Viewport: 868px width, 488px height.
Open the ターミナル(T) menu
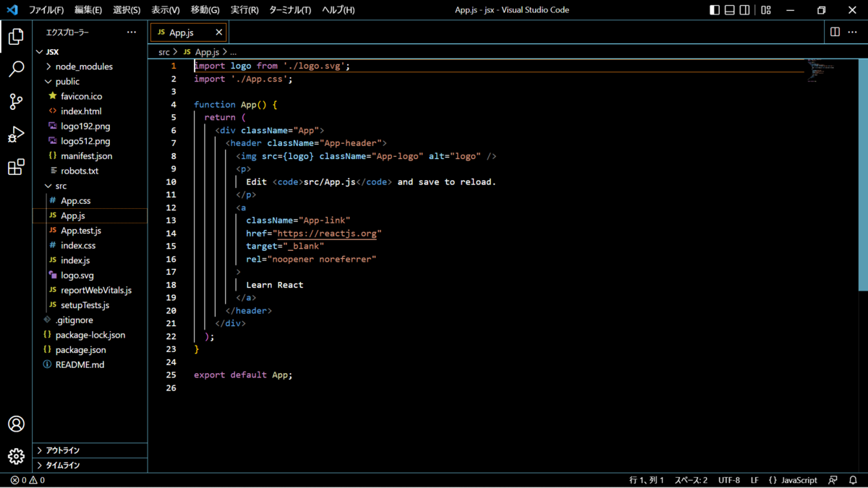(x=290, y=10)
